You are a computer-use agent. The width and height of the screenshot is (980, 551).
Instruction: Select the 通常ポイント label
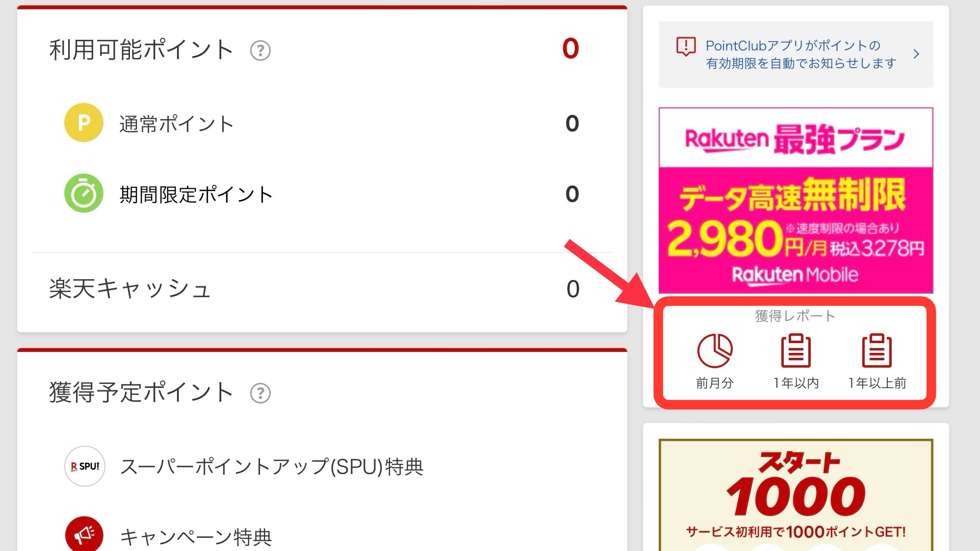tap(177, 124)
